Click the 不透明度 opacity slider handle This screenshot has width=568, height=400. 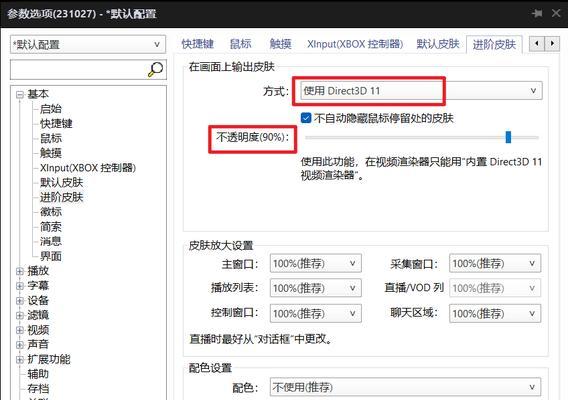click(508, 137)
